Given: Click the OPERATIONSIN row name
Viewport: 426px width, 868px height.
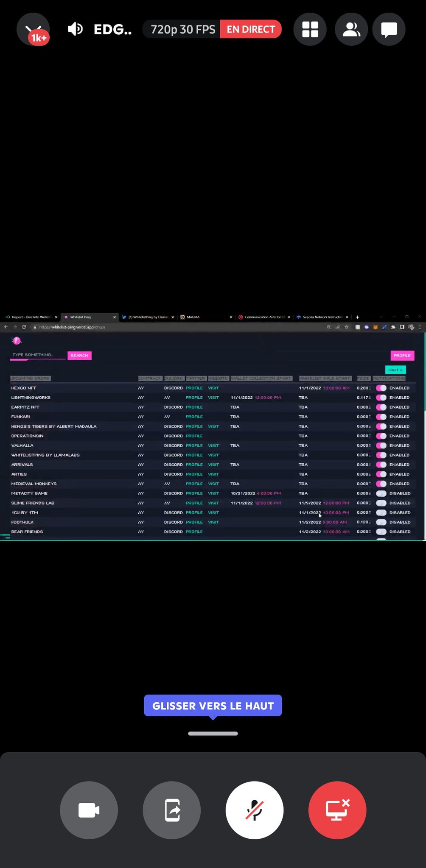Looking at the screenshot, I should (x=27, y=436).
